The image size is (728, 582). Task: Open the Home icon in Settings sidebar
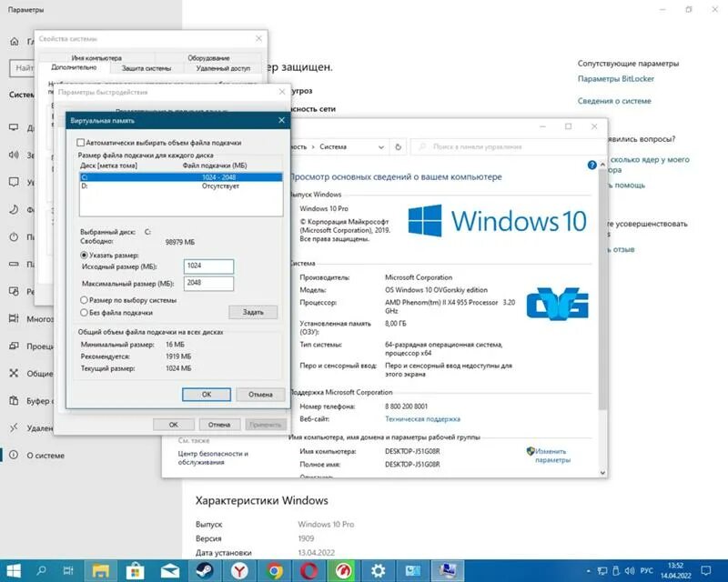tap(15, 42)
